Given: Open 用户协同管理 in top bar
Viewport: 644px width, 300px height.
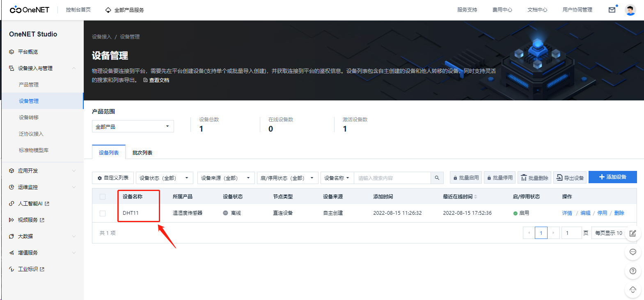Looking at the screenshot, I should tap(578, 10).
